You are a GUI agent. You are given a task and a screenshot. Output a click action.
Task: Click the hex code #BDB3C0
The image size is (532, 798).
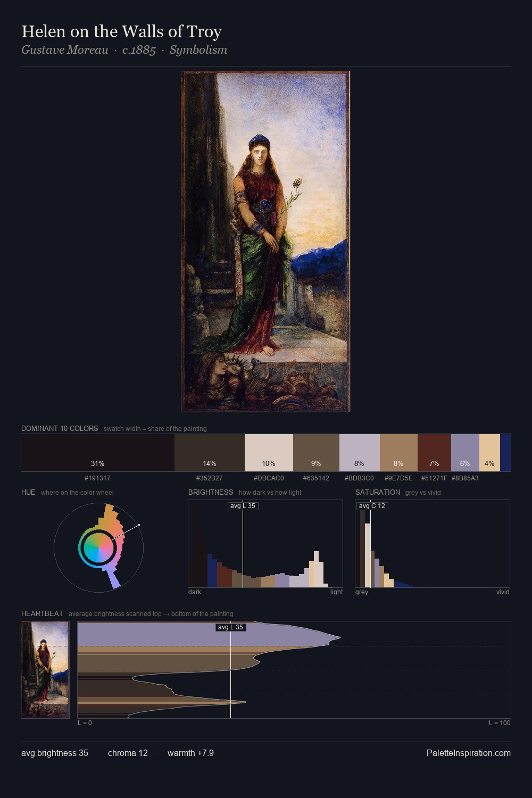(x=359, y=478)
